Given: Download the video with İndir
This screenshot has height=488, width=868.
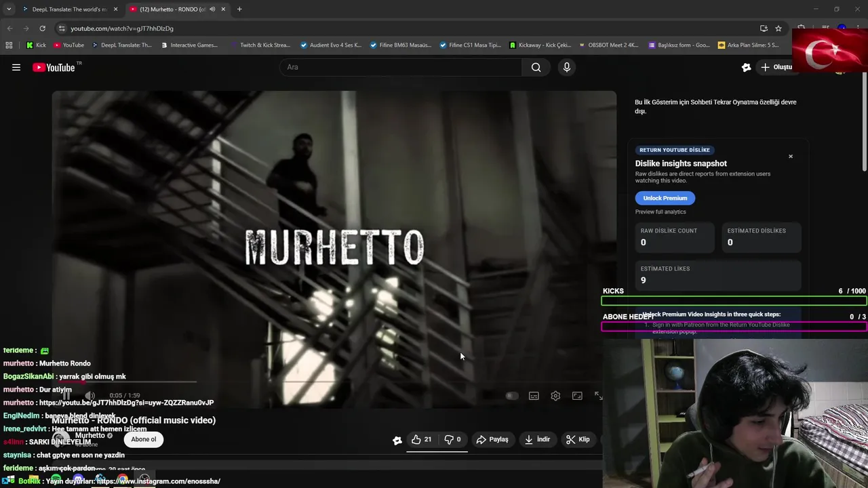Looking at the screenshot, I should (x=537, y=439).
